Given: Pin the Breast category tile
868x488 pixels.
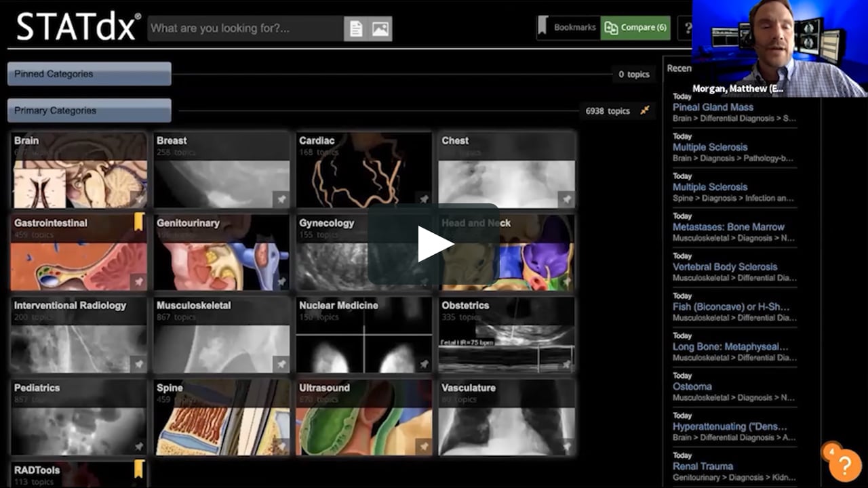Looking at the screenshot, I should pos(281,199).
